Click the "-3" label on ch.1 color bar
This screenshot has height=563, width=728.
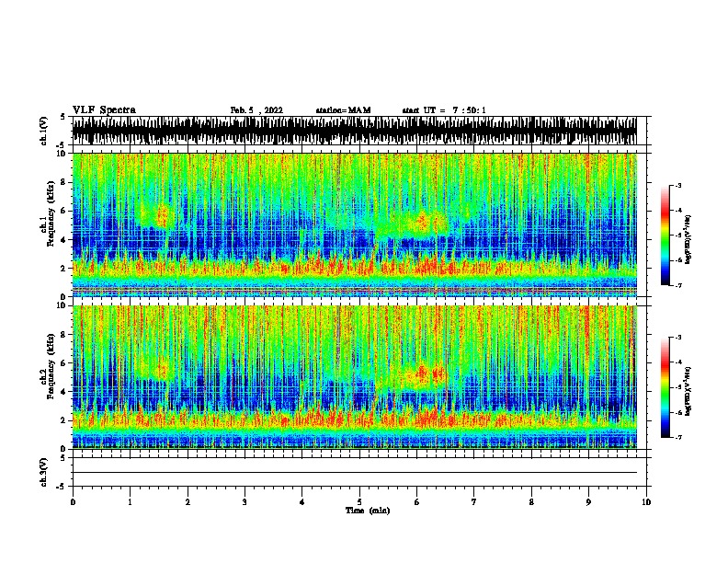point(677,185)
